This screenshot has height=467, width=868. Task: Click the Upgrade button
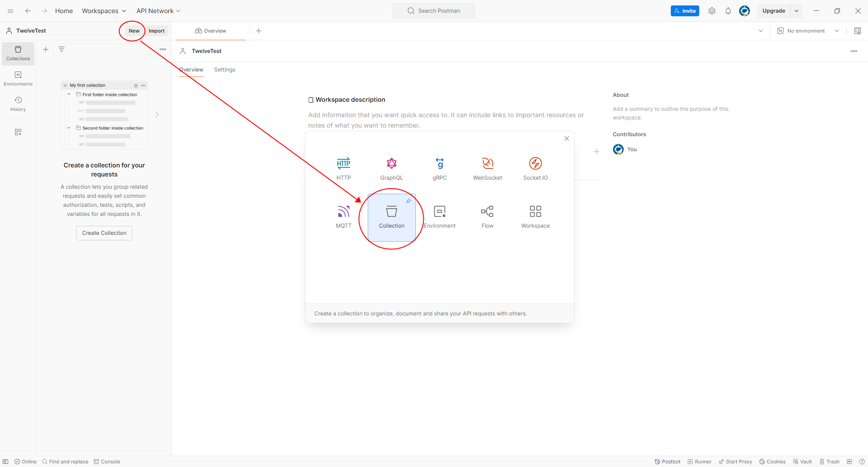click(x=774, y=11)
